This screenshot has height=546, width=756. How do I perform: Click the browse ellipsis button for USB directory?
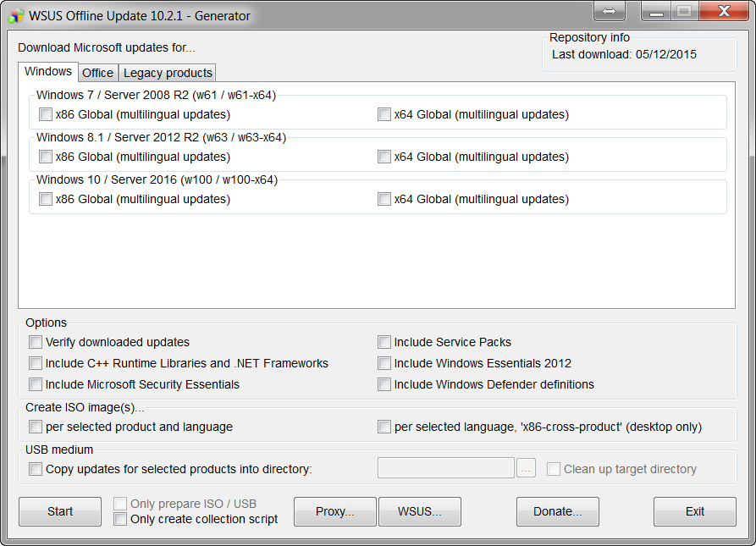[x=526, y=468]
